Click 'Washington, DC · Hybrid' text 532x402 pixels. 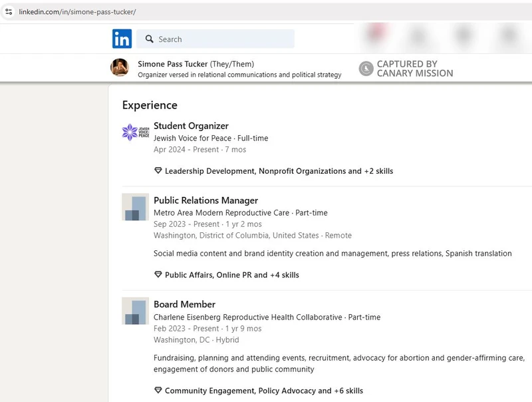point(196,340)
